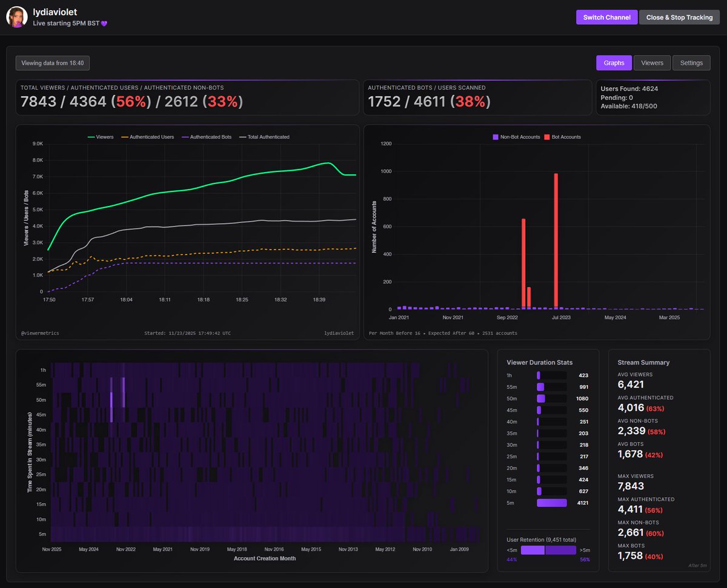The image size is (727, 588).
Task: Open the Settings tab
Action: point(691,62)
